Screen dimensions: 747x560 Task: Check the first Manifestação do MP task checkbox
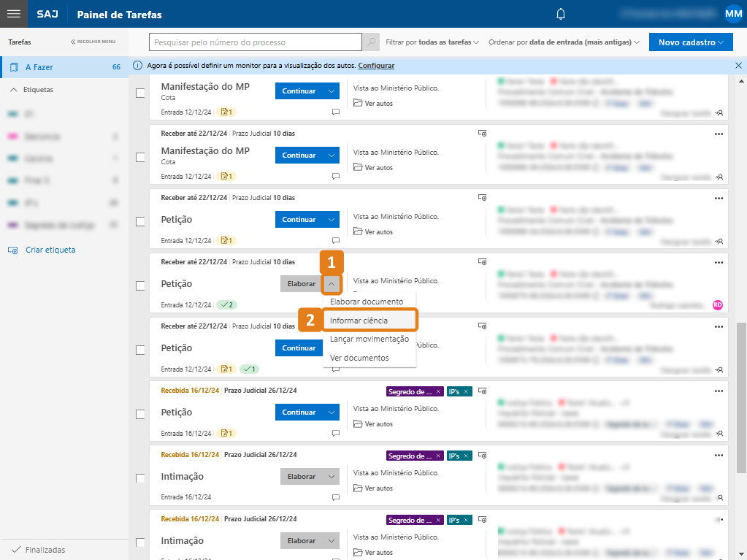tap(141, 93)
